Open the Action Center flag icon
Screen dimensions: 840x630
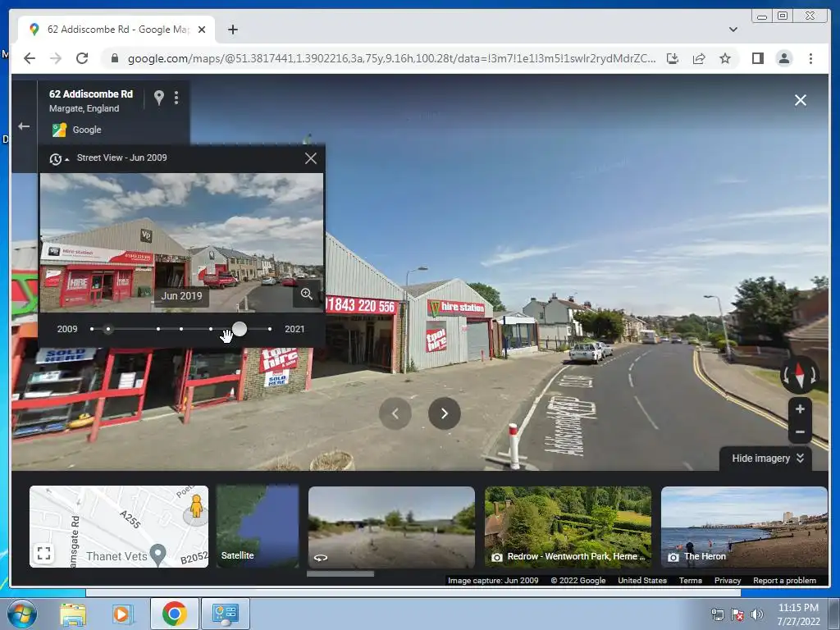[x=737, y=614]
